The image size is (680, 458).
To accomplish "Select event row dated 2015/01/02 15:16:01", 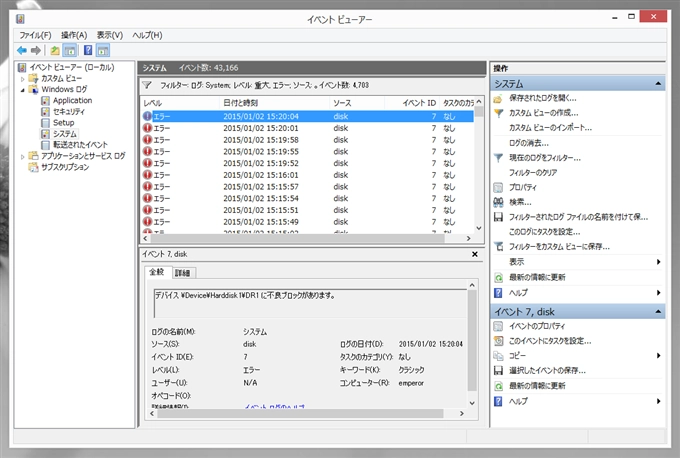I will (307, 175).
